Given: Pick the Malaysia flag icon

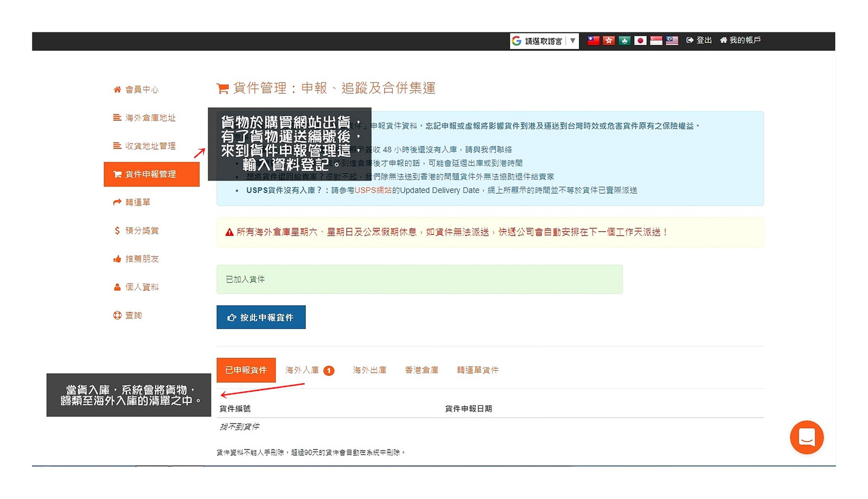Looking at the screenshot, I should pyautogui.click(x=672, y=41).
